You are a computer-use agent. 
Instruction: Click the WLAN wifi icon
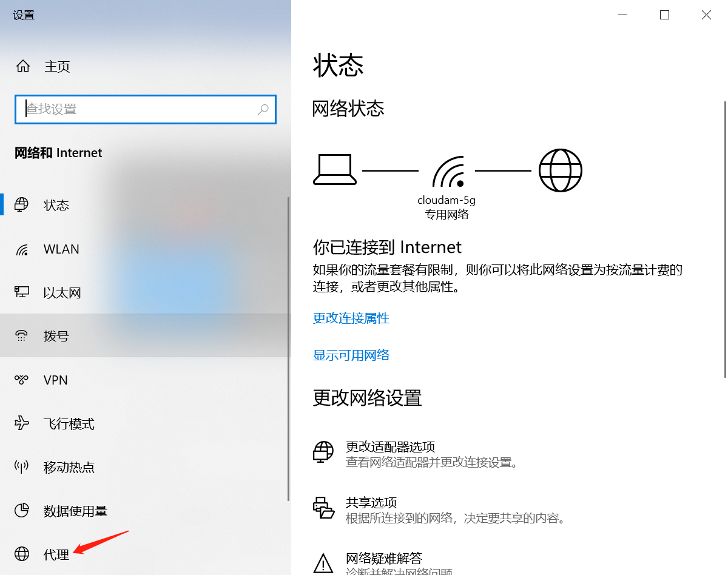click(22, 249)
